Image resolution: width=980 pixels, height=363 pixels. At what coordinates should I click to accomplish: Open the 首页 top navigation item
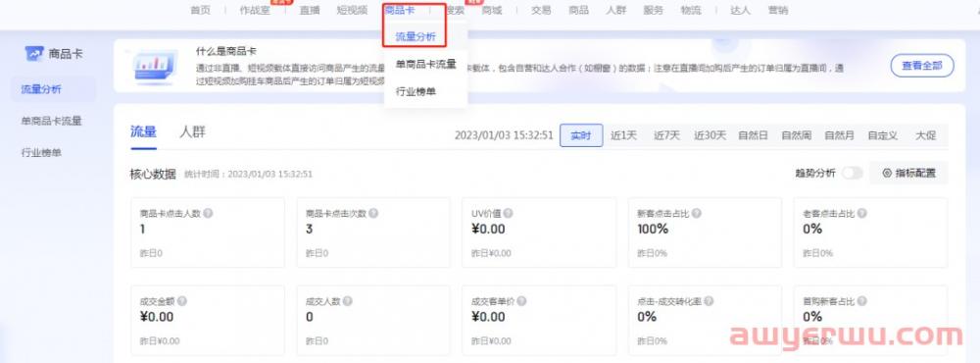coord(200,10)
